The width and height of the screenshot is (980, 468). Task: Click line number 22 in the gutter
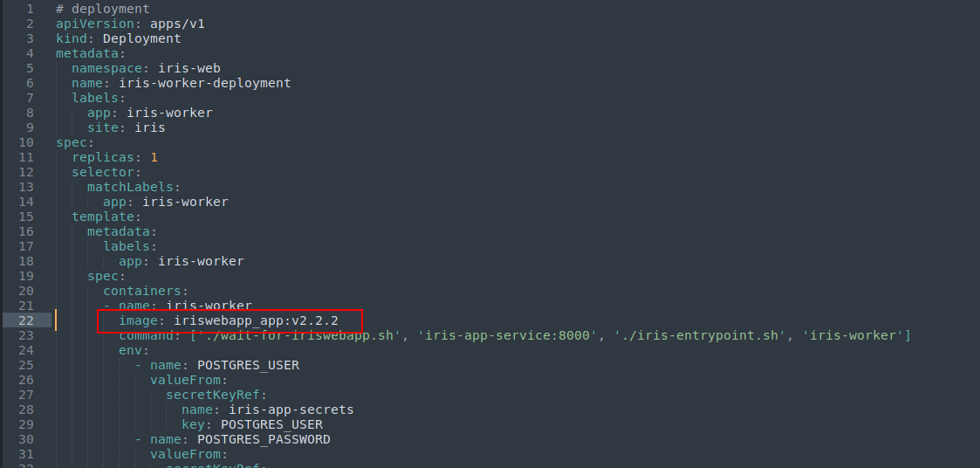pyautogui.click(x=25, y=320)
